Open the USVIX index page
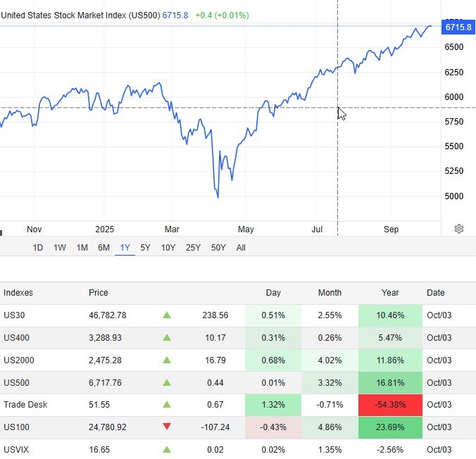This screenshot has width=476, height=459. (16, 449)
